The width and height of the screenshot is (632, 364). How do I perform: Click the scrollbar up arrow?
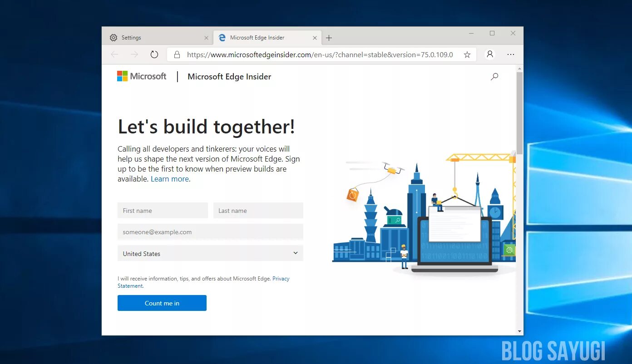519,69
